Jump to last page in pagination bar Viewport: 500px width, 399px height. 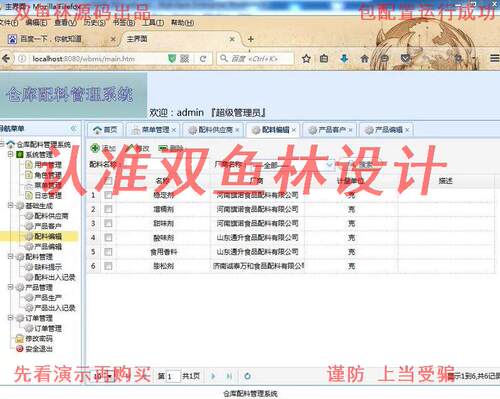[x=229, y=376]
